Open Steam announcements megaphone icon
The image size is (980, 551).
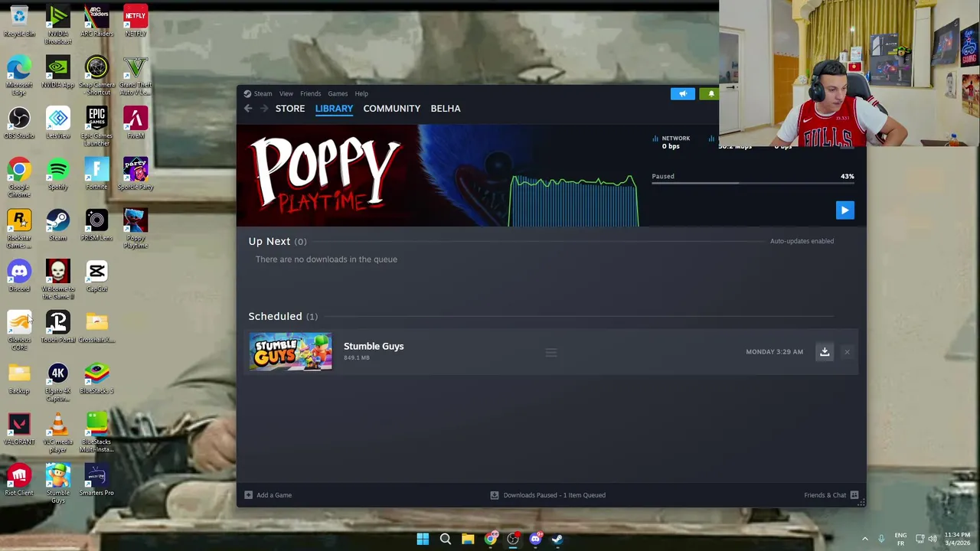click(683, 93)
